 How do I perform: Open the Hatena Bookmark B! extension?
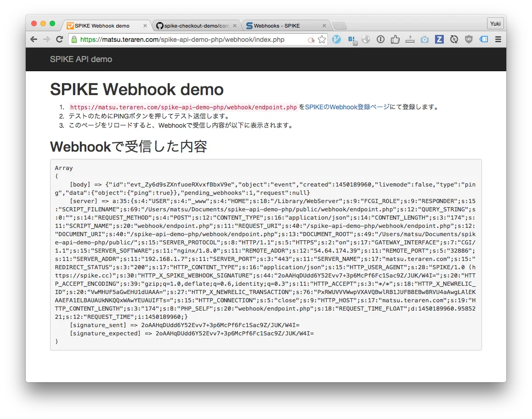[351, 39]
